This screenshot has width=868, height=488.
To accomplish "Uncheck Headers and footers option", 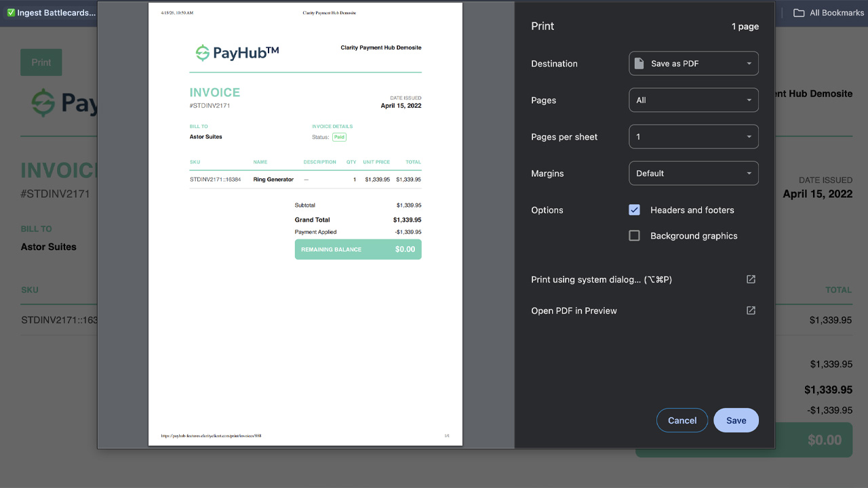I will tap(634, 210).
